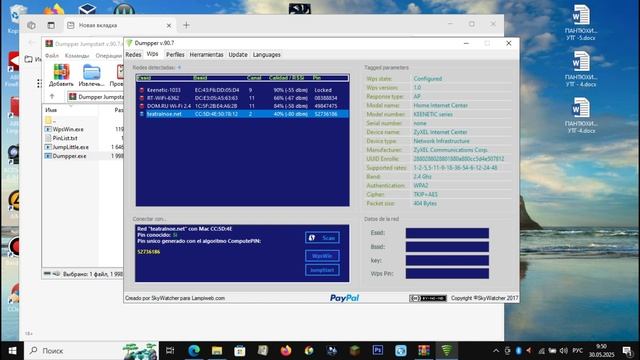Open the Update tab
Screen dimensions: 640x360
click(x=238, y=55)
